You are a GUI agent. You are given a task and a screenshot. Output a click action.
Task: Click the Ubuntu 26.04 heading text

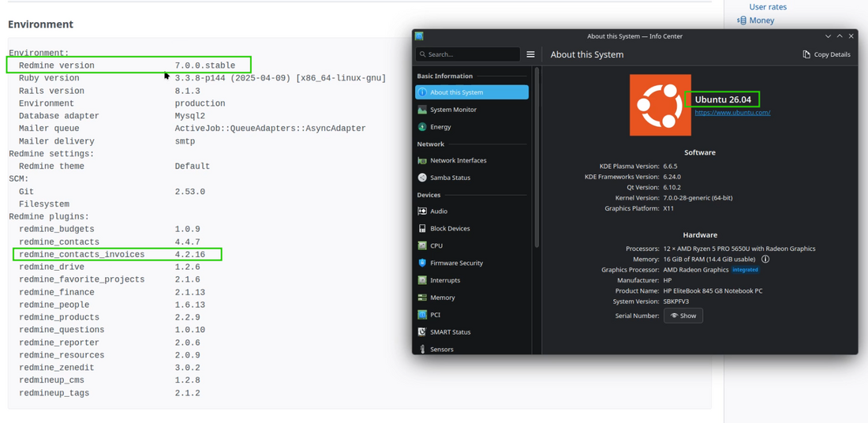tap(724, 99)
